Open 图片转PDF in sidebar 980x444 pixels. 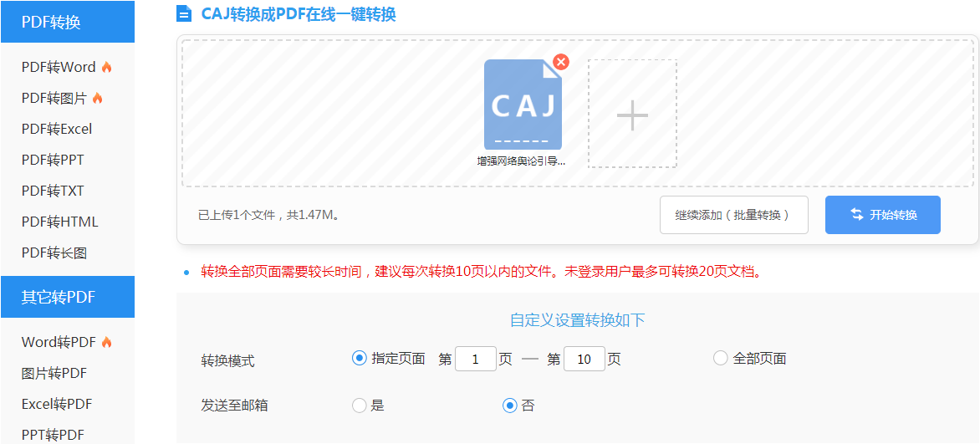click(54, 373)
